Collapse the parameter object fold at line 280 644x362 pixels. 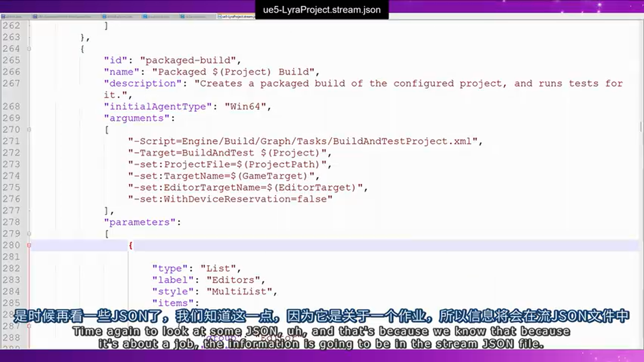pyautogui.click(x=29, y=245)
